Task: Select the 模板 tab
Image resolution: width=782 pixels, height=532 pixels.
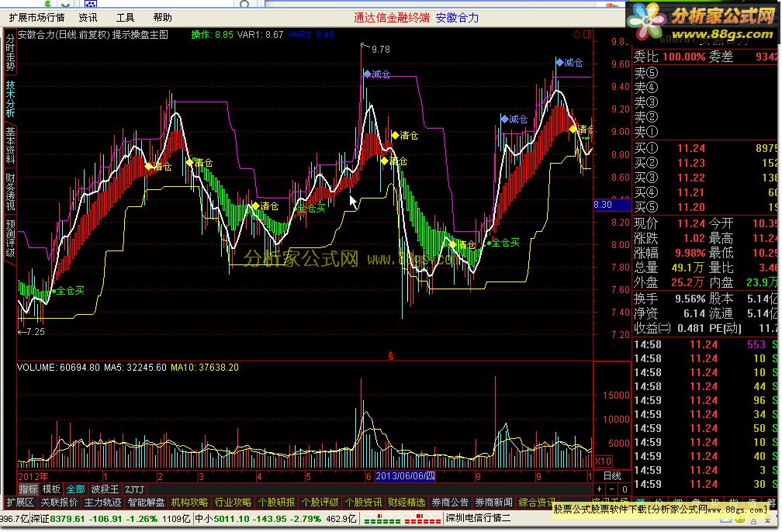Action: (x=51, y=489)
